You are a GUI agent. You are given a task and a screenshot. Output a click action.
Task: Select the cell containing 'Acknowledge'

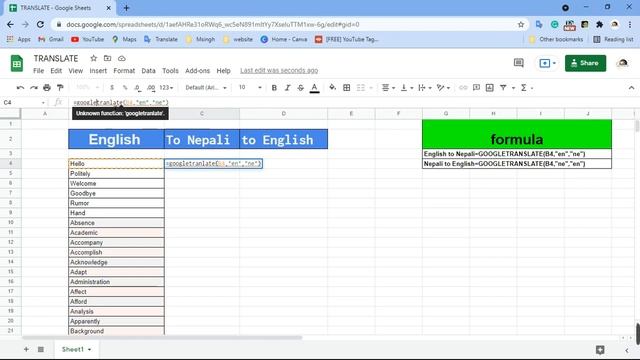tap(116, 262)
